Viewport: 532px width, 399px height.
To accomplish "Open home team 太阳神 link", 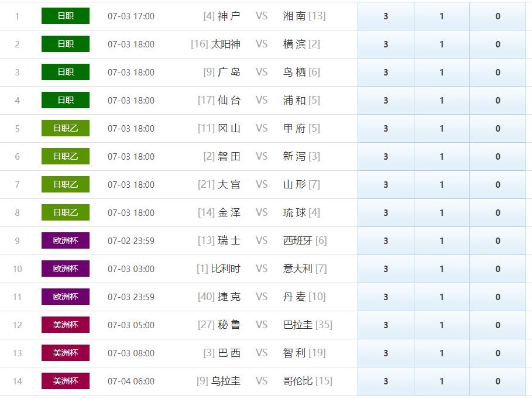I will 225,44.
